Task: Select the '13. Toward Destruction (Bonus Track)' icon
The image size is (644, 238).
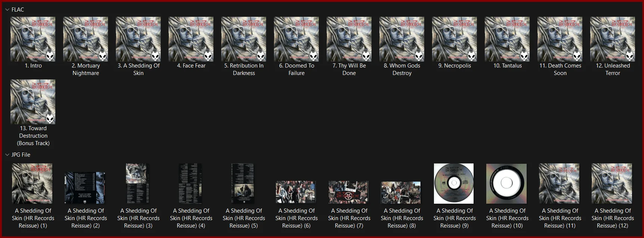Action: click(33, 102)
